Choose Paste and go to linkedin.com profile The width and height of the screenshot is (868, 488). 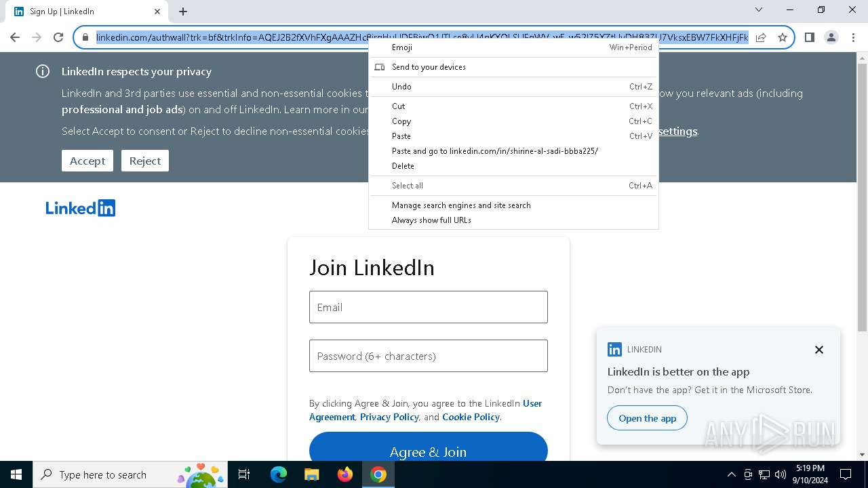click(513, 151)
